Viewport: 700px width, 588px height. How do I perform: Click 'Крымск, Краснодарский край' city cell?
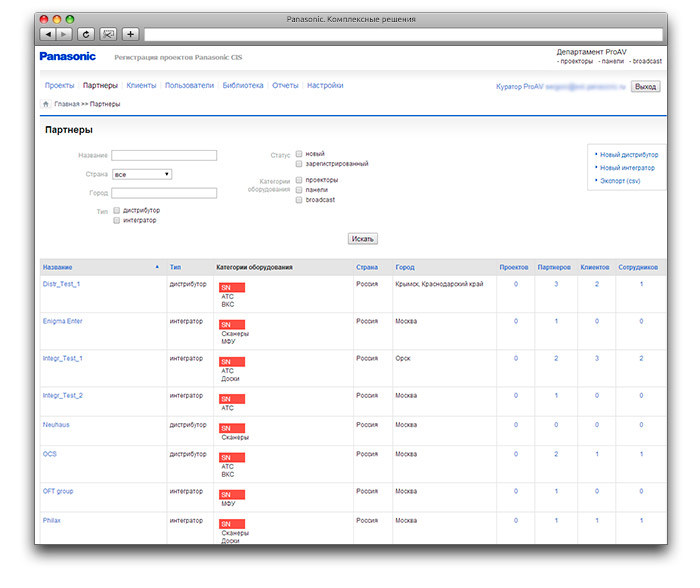439,284
